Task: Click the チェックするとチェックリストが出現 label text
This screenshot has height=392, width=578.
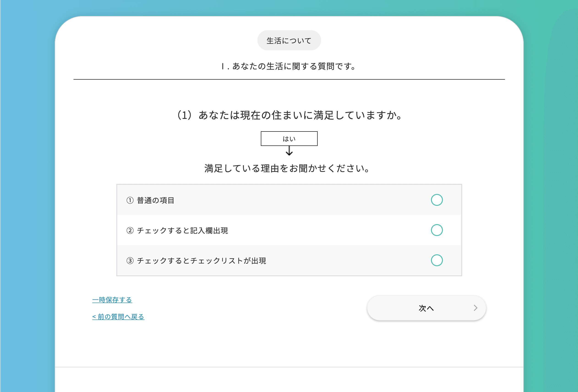Action: point(202,260)
